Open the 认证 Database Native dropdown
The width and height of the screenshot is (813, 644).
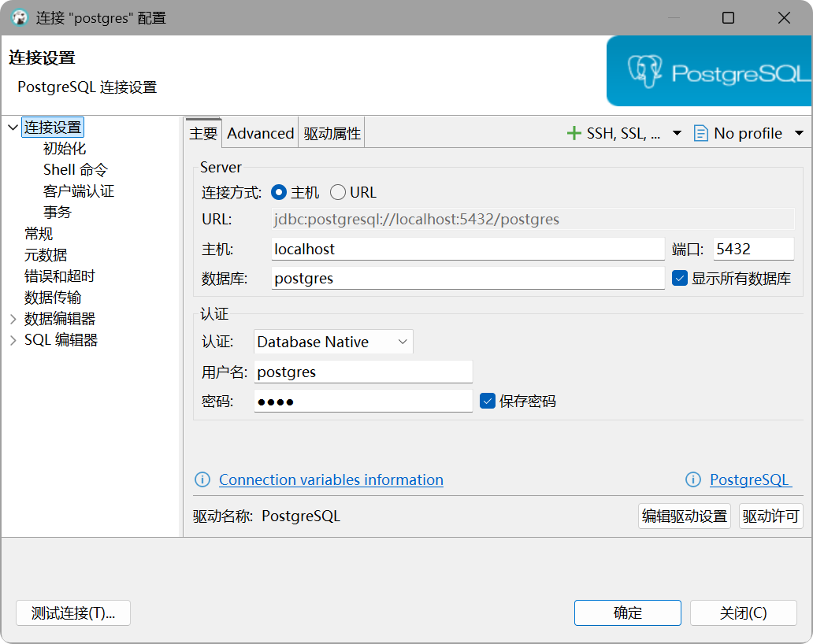333,342
